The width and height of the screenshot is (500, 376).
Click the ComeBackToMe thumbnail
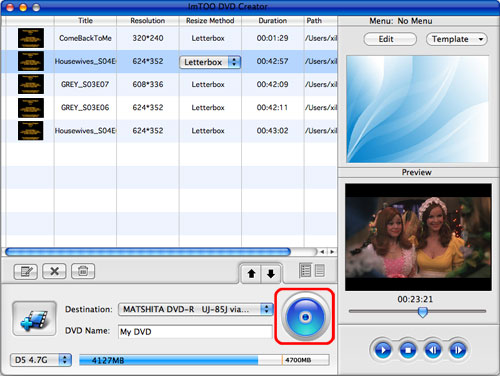[31, 38]
